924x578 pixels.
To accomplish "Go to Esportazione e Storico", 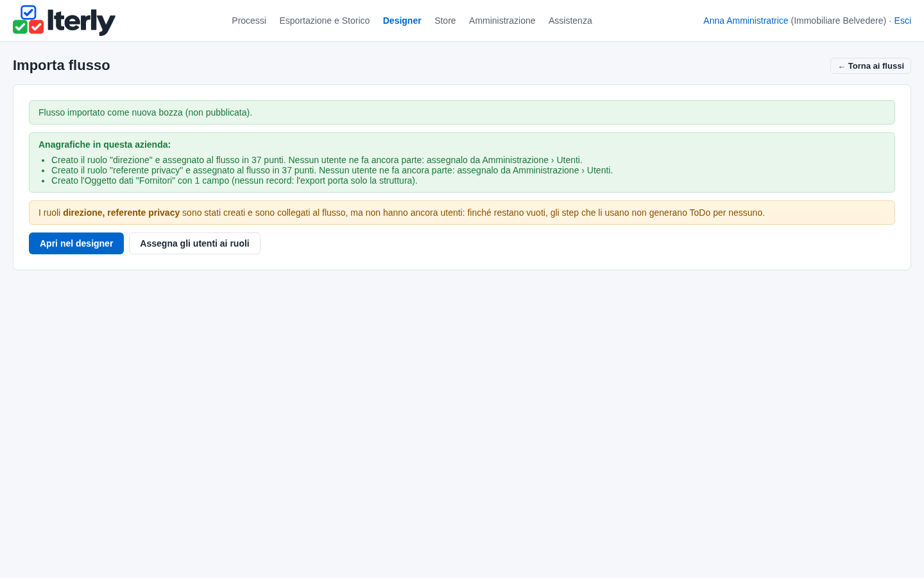I will tap(325, 21).
